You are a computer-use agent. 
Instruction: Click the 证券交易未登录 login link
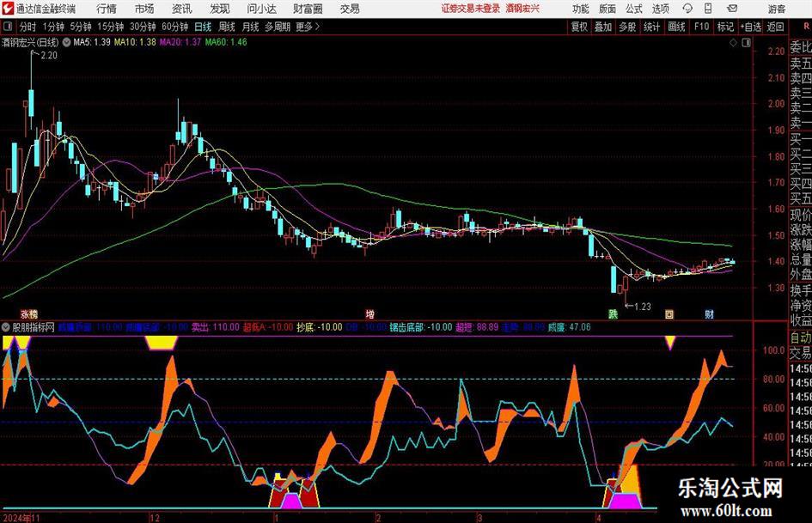[471, 9]
